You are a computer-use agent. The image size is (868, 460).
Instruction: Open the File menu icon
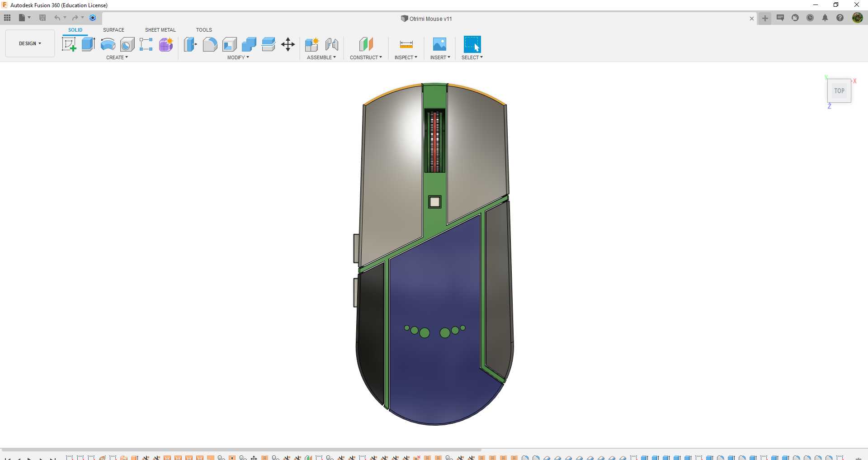click(22, 18)
